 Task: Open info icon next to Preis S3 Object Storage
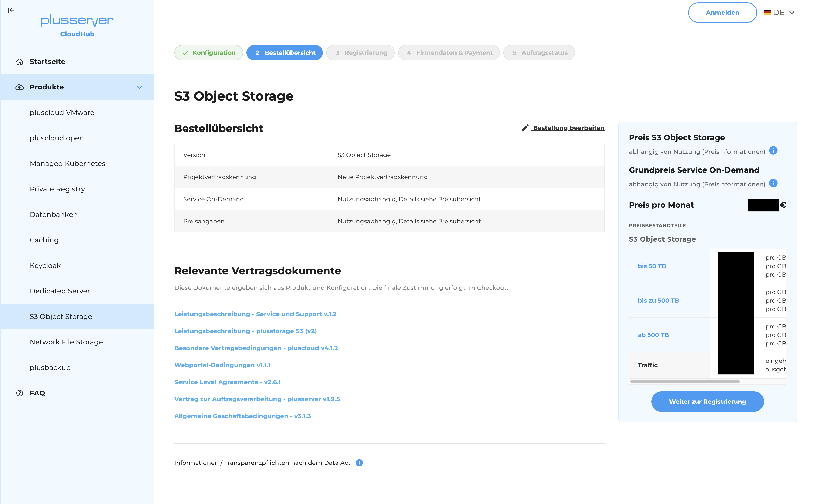click(773, 151)
